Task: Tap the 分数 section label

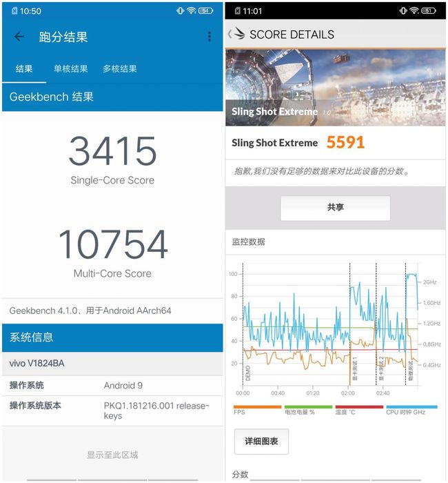Action: coord(240,474)
